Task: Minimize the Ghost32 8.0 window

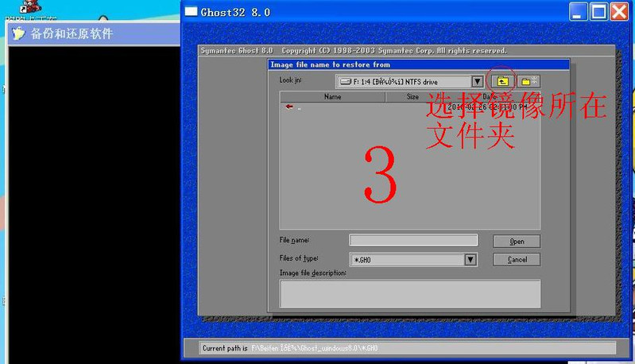Action: coord(578,12)
